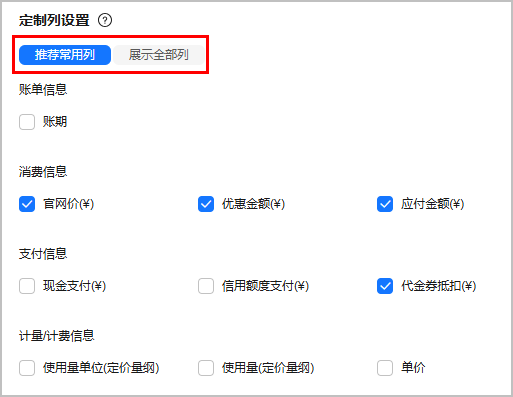Click the 应付金额(¥) label text
Image resolution: width=513 pixels, height=397 pixels.
433,204
